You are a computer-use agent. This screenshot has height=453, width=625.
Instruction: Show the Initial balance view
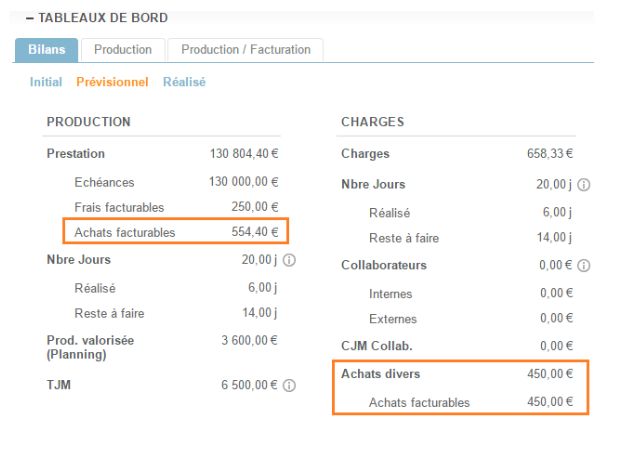tap(46, 82)
